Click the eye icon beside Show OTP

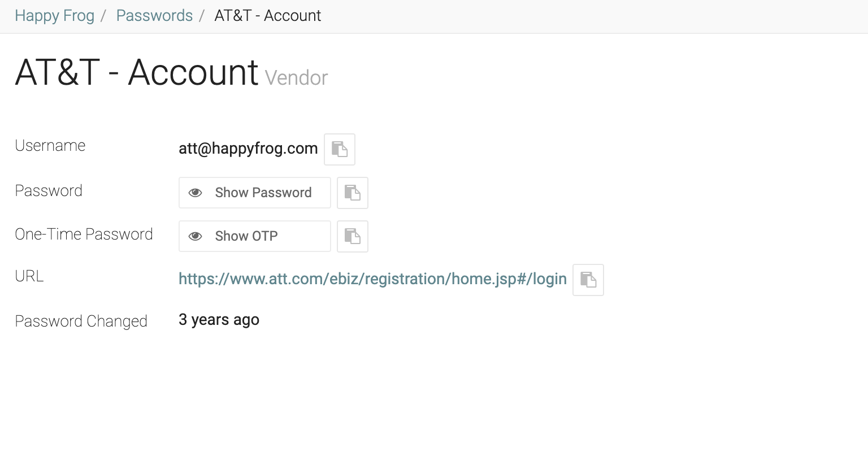click(196, 236)
